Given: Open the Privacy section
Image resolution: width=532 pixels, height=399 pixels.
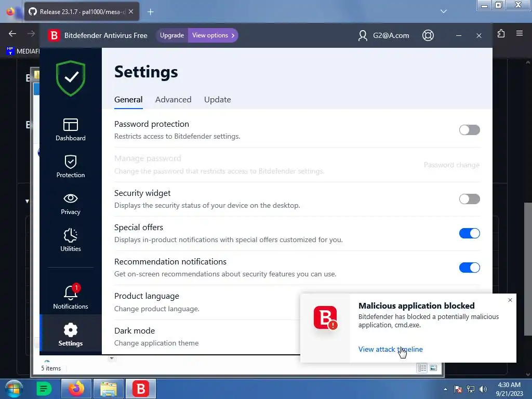Looking at the screenshot, I should tap(71, 204).
